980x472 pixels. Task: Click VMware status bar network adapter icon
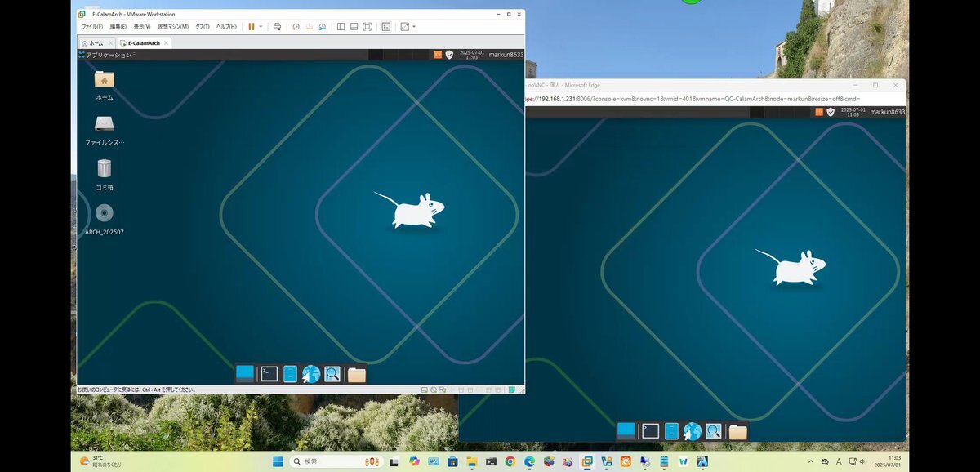click(x=443, y=390)
